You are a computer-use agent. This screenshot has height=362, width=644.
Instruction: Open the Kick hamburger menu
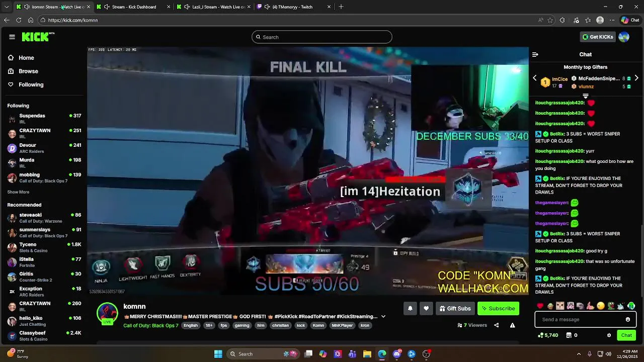[x=12, y=37]
